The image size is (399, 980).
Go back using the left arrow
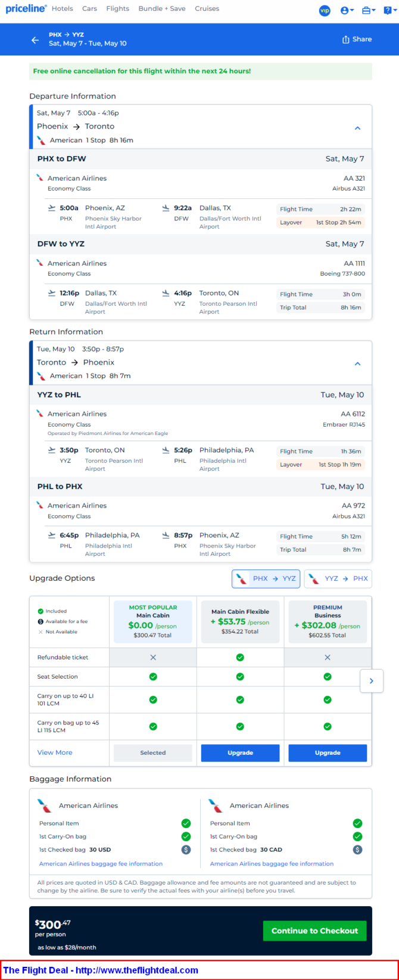(x=35, y=40)
